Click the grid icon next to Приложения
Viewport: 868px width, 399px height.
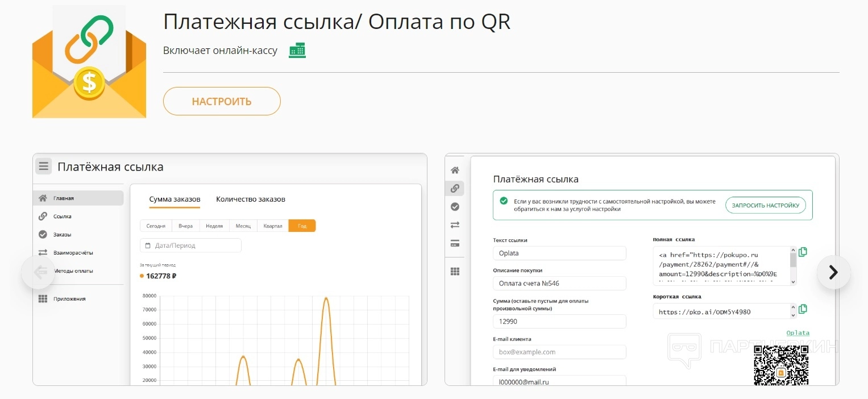[43, 299]
